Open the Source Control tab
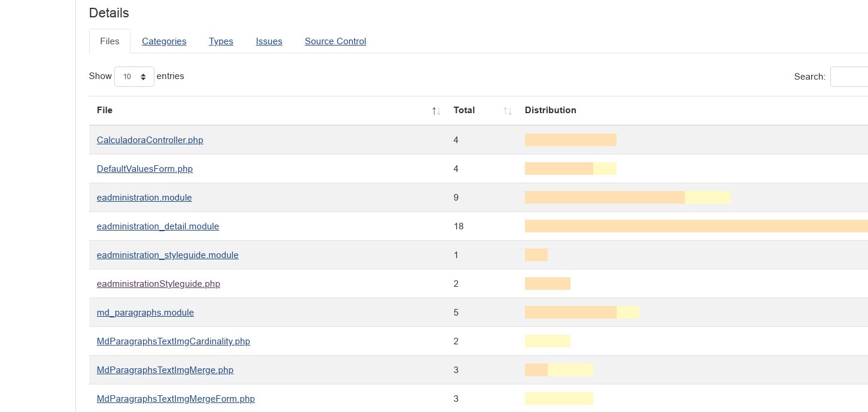 (335, 41)
